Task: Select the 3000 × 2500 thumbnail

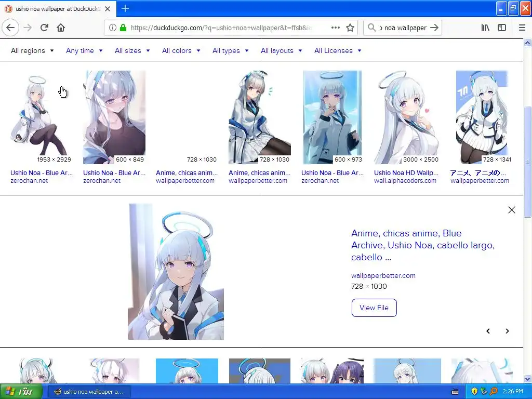Action: pyautogui.click(x=406, y=117)
